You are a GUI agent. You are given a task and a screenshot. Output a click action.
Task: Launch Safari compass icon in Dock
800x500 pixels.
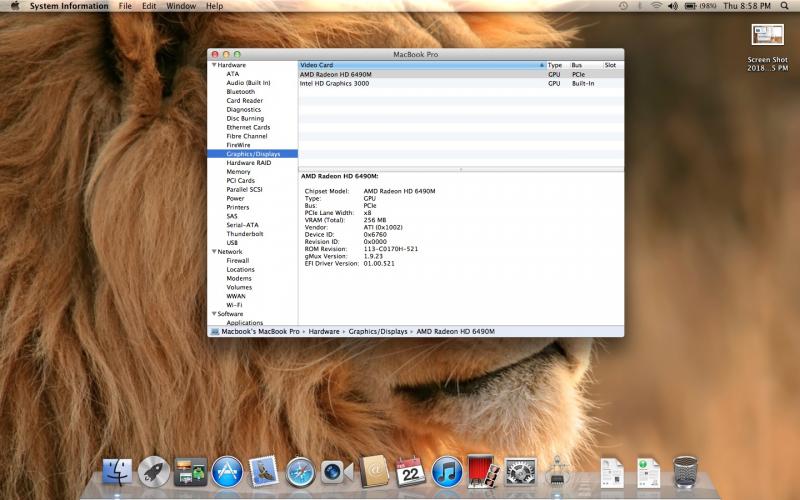pyautogui.click(x=300, y=472)
